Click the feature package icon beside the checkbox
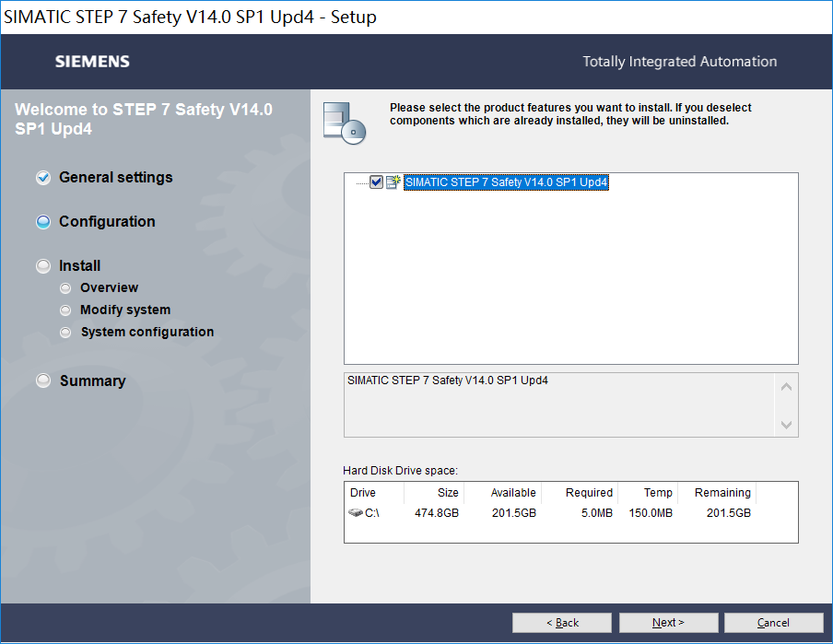Image resolution: width=833 pixels, height=644 pixels. point(393,182)
